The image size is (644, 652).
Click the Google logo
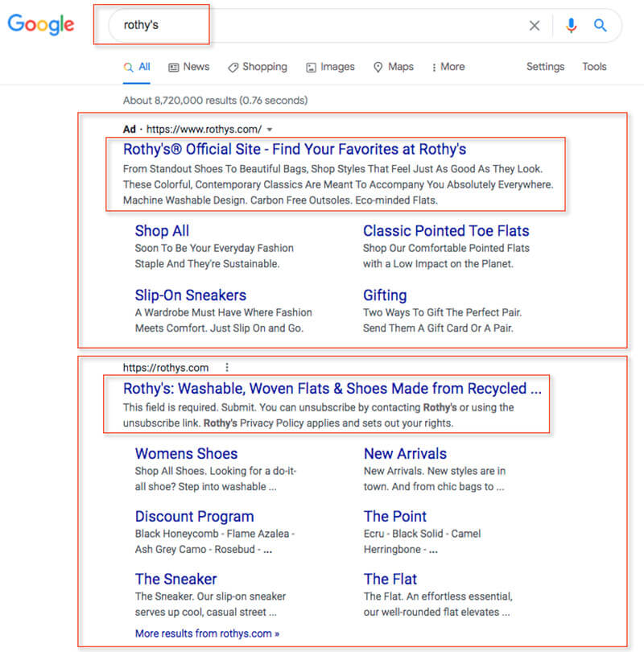pos(41,24)
